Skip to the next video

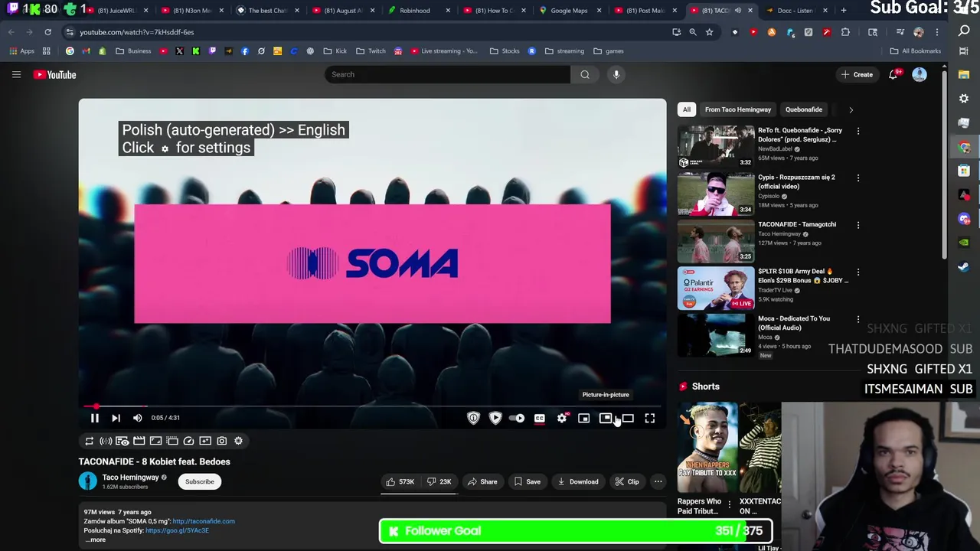click(x=116, y=418)
